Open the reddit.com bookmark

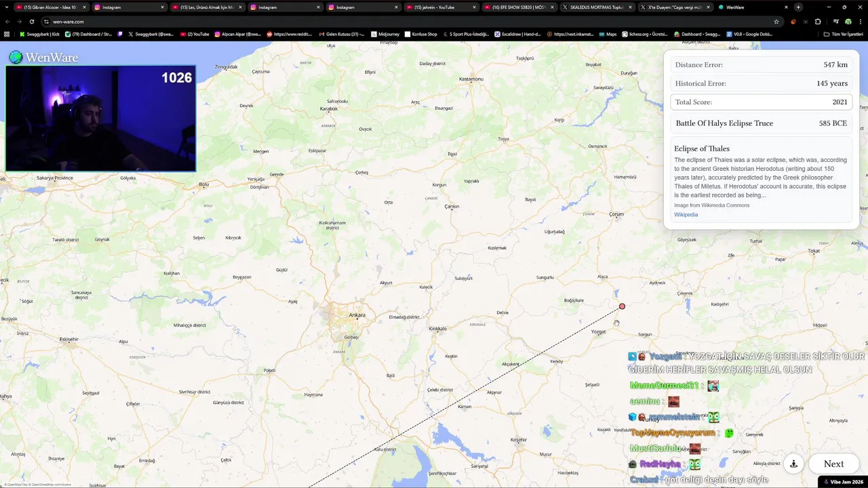click(289, 34)
